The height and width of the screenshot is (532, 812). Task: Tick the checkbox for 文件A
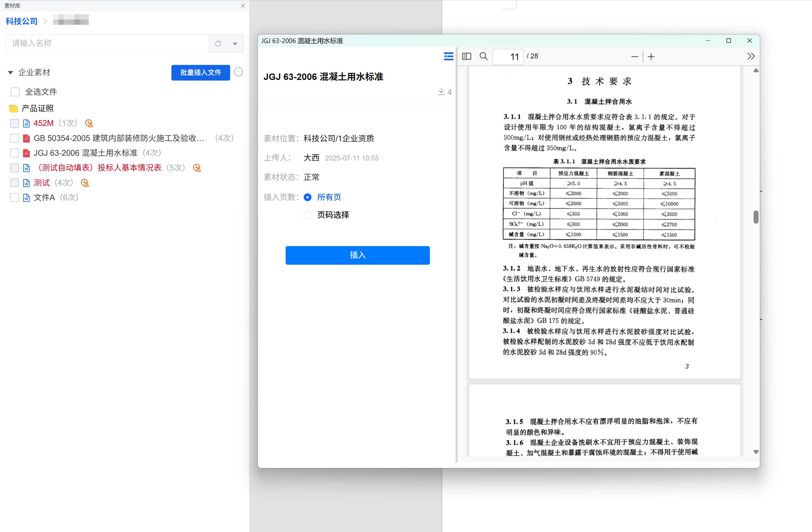[15, 198]
